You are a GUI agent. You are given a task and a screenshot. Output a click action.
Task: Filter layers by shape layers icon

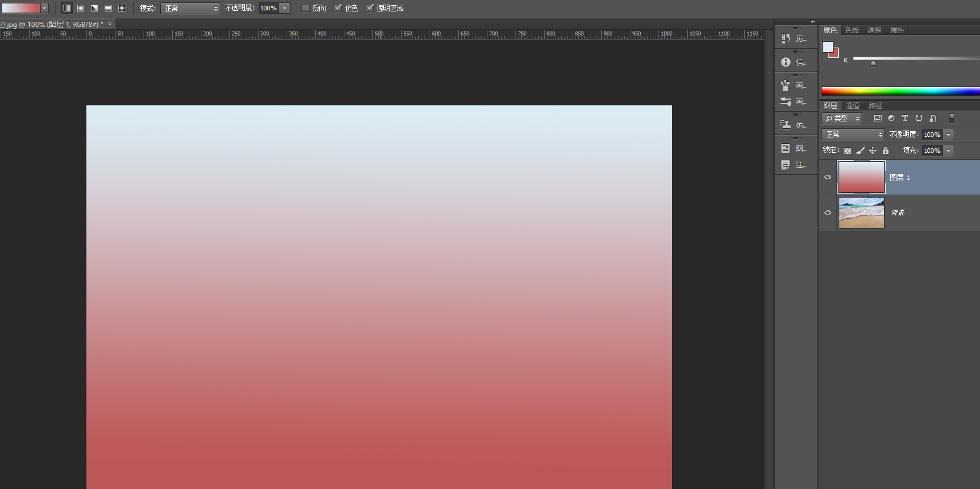pos(919,119)
